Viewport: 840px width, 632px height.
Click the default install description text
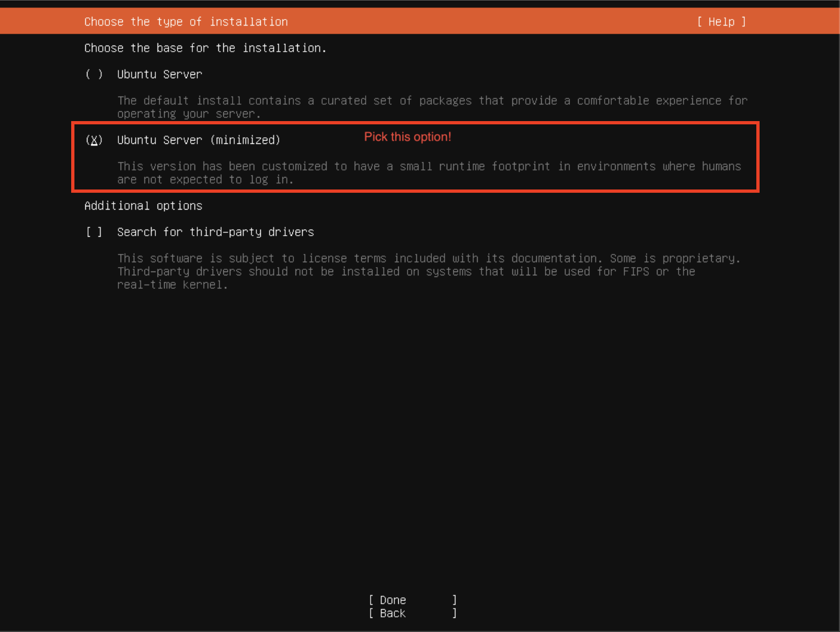[x=432, y=106]
